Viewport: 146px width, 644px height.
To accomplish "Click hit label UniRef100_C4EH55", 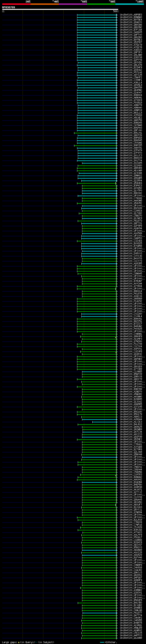I will click(x=131, y=620).
